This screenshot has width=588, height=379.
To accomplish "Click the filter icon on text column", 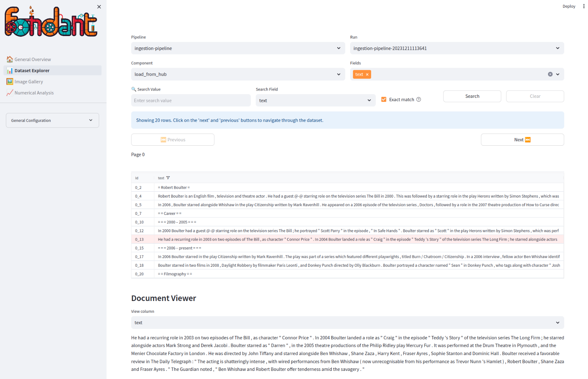I will point(168,178).
